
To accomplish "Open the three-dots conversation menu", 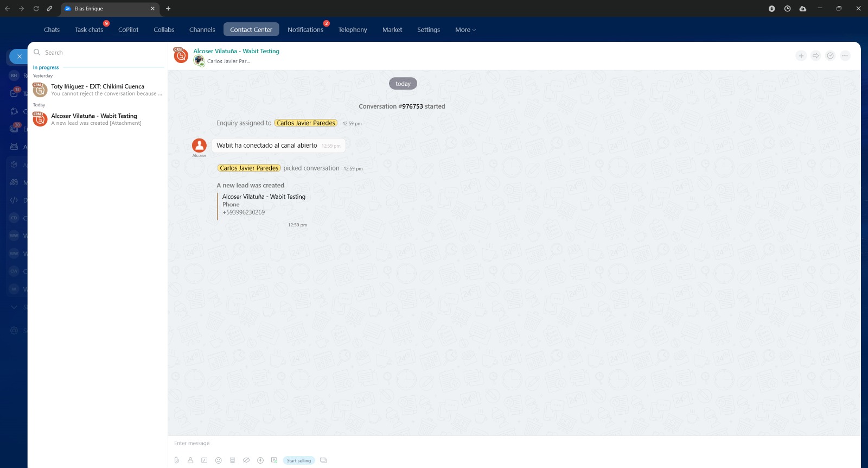I will point(845,56).
